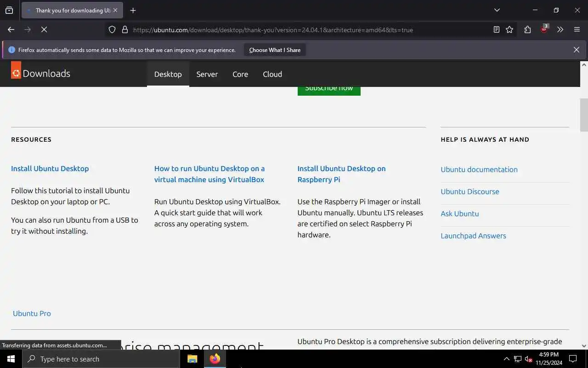
Task: Click the Ubuntu Pro link
Action: click(32, 313)
